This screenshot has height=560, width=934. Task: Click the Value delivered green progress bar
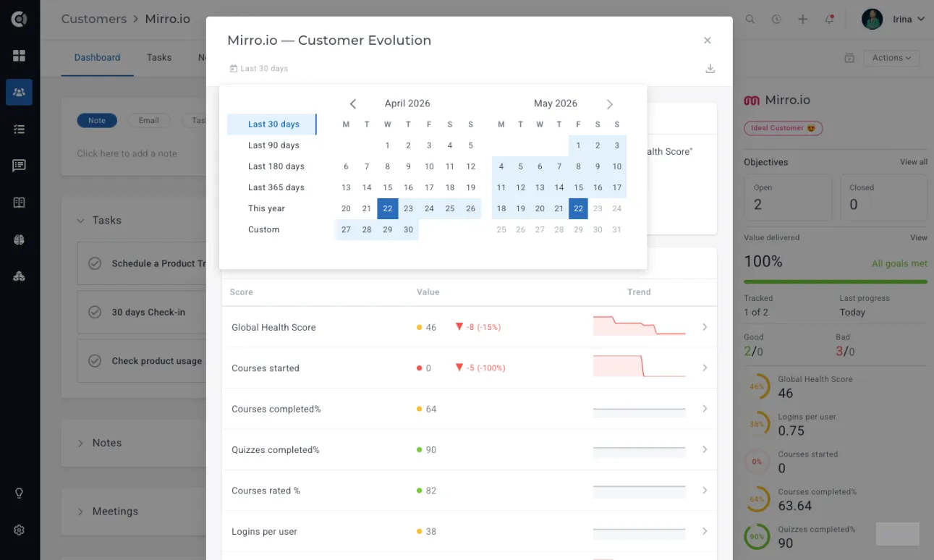(x=836, y=281)
